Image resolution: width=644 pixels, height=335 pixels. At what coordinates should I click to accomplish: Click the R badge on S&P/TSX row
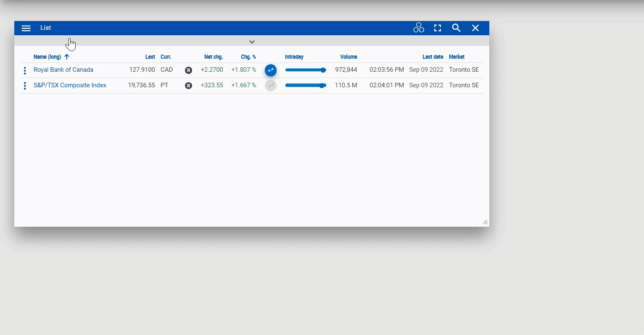[188, 86]
